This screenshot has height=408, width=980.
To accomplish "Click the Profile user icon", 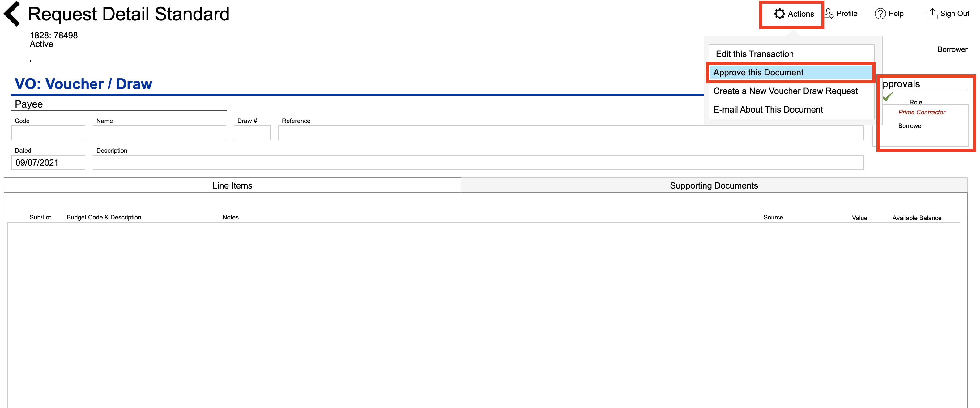I will pyautogui.click(x=829, y=14).
